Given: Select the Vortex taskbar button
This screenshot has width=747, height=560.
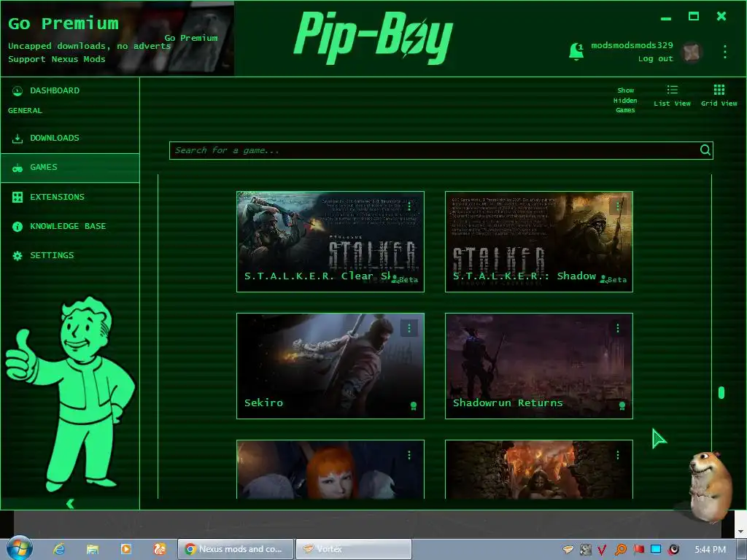Looking at the screenshot, I should [354, 549].
